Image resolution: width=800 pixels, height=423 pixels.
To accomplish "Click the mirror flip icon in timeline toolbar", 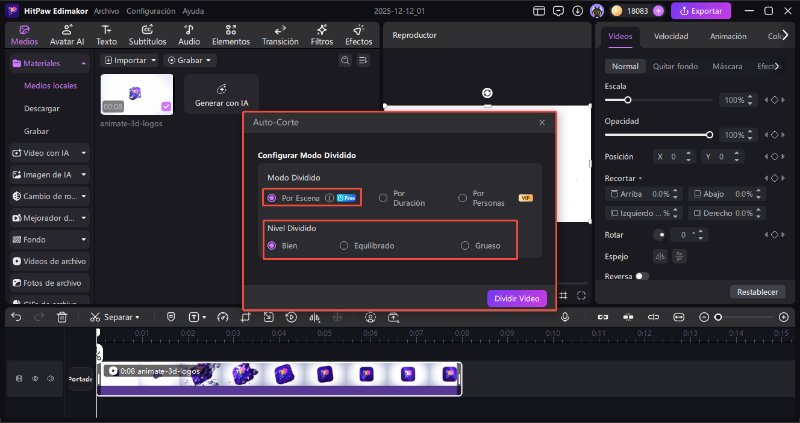I will coord(314,317).
